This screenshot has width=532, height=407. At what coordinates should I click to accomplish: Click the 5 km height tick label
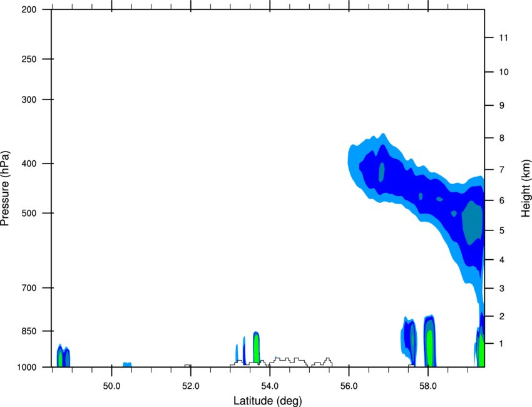click(502, 230)
